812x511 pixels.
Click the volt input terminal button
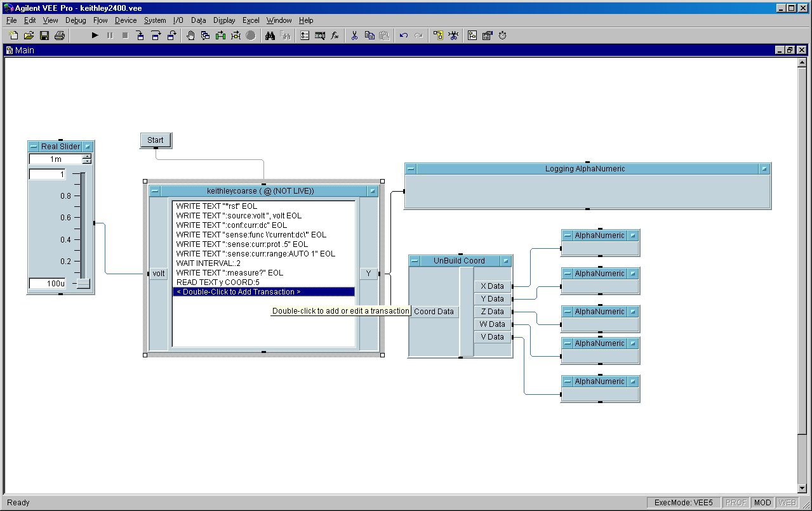[158, 274]
